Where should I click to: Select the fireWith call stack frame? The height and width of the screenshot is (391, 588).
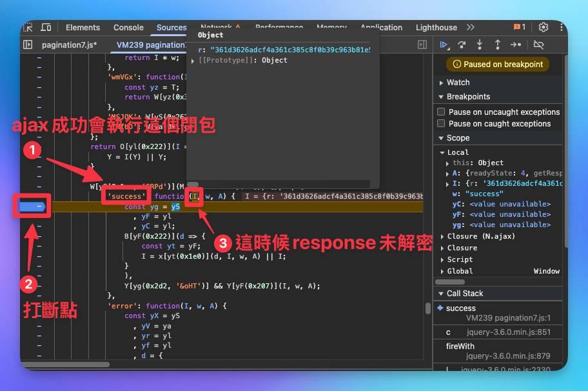pos(460,346)
